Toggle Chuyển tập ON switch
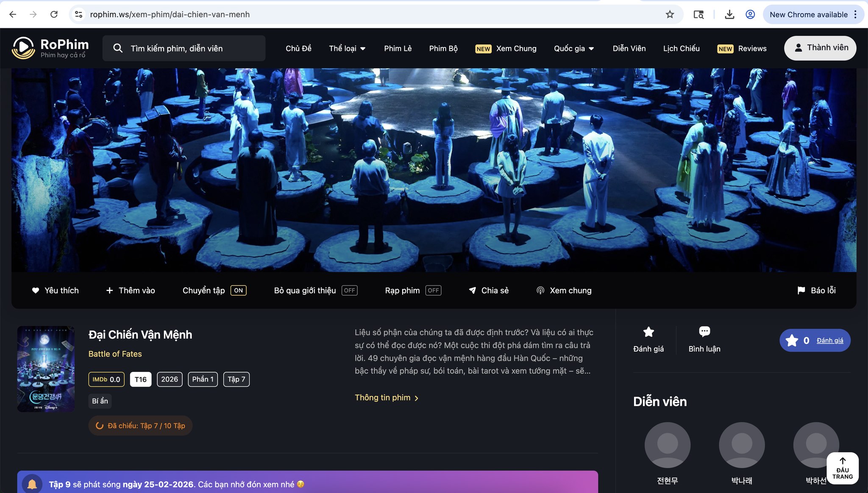 239,290
